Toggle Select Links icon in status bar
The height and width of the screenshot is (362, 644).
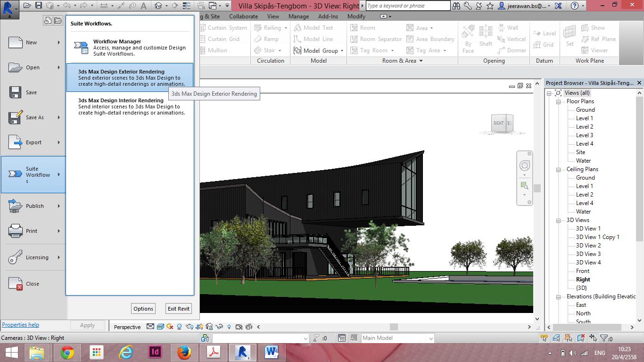[x=545, y=338]
